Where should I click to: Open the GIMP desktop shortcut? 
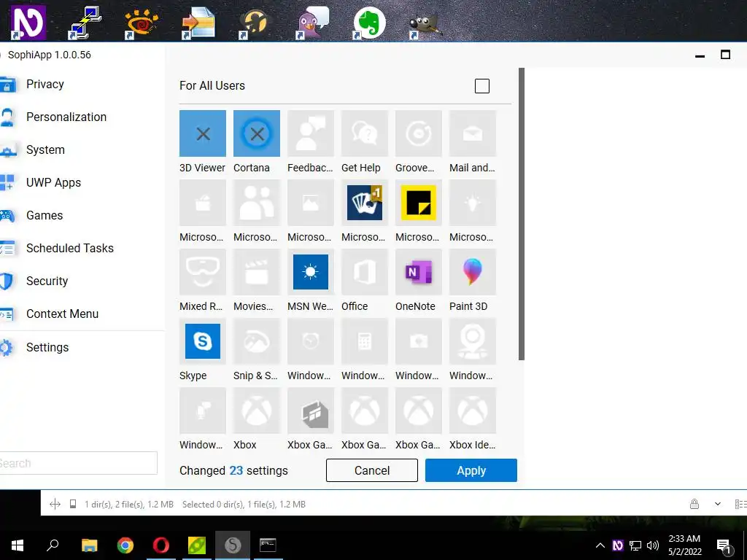point(426,24)
